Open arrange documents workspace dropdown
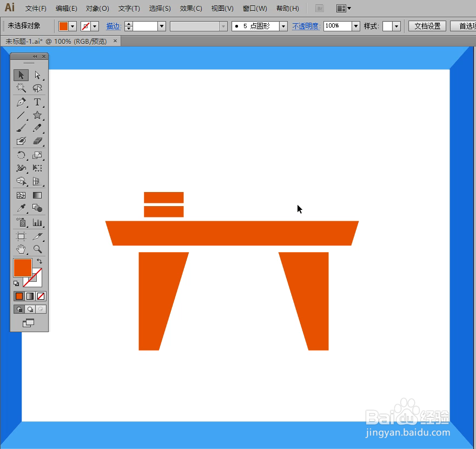476x449 pixels. pos(343,9)
